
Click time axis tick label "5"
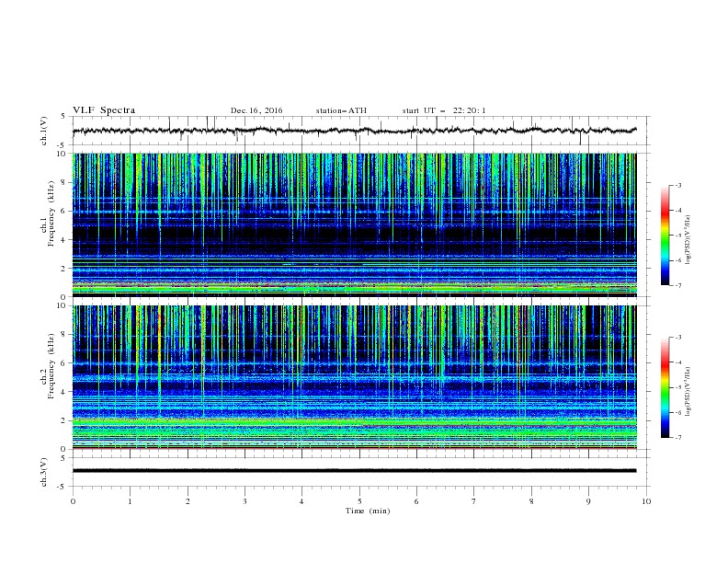(x=359, y=501)
